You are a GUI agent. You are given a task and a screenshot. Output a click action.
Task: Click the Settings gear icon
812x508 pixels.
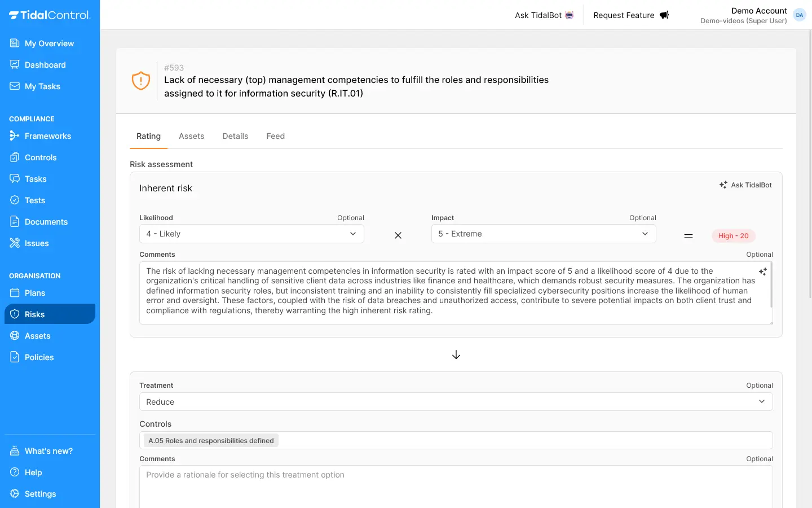[15, 494]
